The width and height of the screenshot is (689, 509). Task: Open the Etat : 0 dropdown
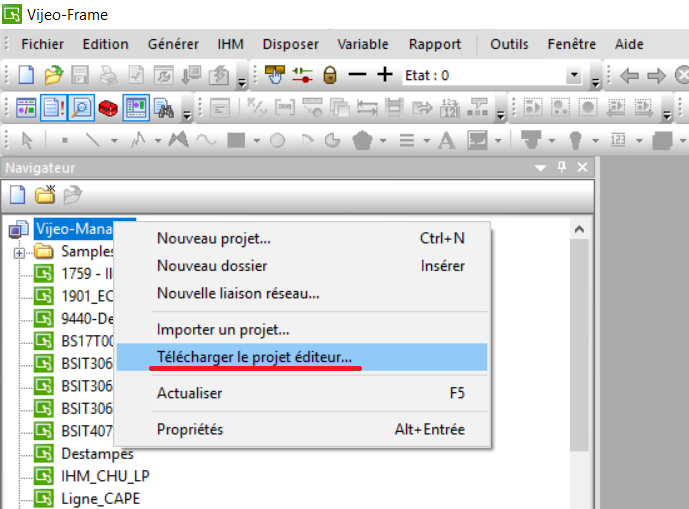(x=574, y=75)
